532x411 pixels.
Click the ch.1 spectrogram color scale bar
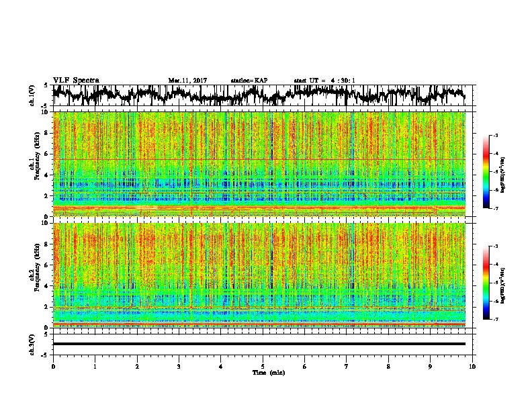(x=486, y=172)
